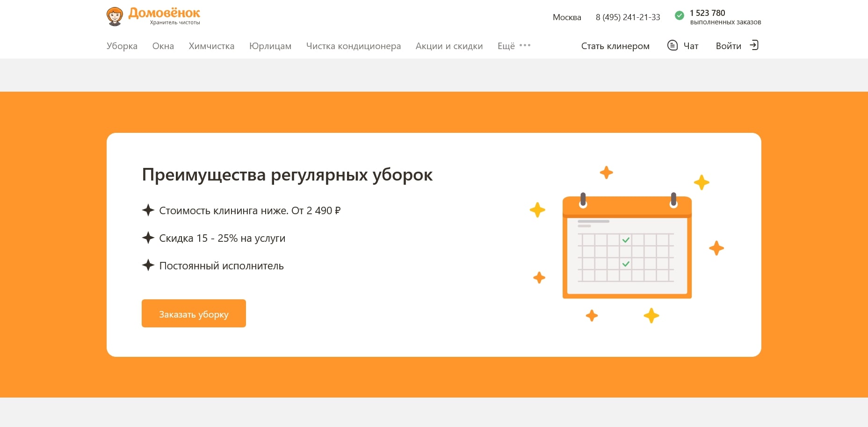
Task: Open the chat bubble icon
Action: click(672, 45)
